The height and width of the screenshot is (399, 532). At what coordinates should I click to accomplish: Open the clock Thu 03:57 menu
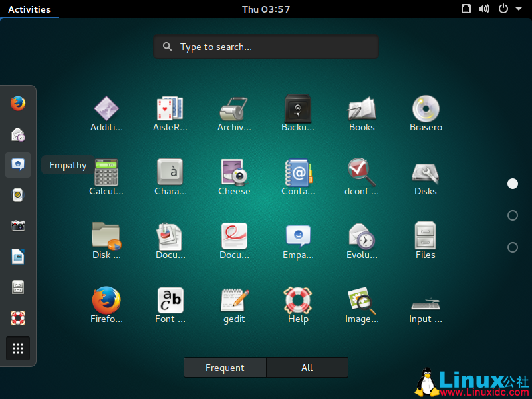tap(266, 9)
